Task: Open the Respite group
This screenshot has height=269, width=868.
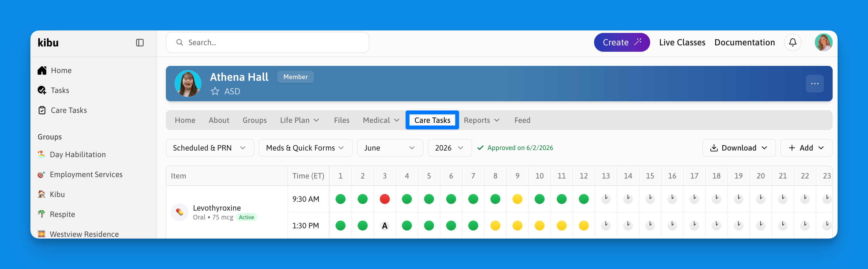Action: 56,214
